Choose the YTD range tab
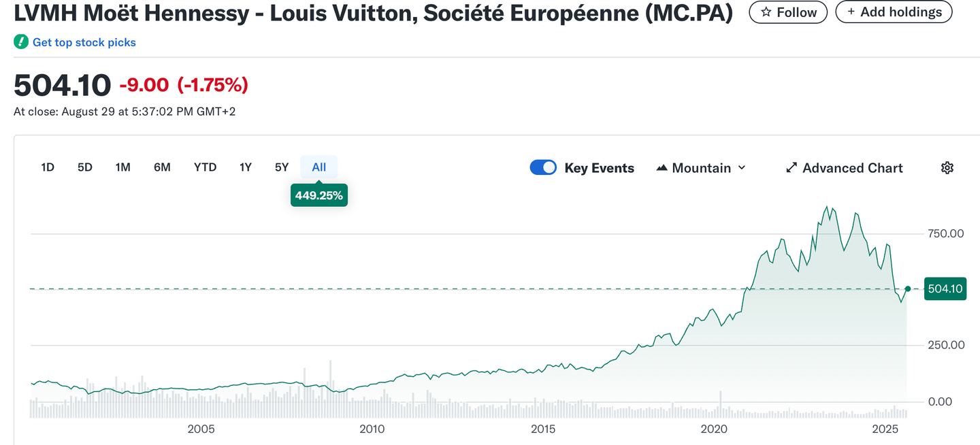Image resolution: width=980 pixels, height=445 pixels. pos(205,167)
